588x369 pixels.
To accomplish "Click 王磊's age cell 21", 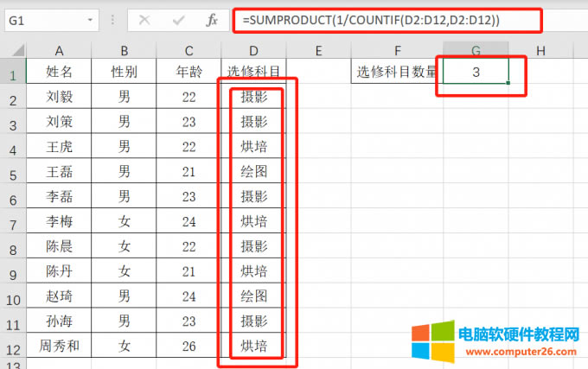I will click(189, 172).
